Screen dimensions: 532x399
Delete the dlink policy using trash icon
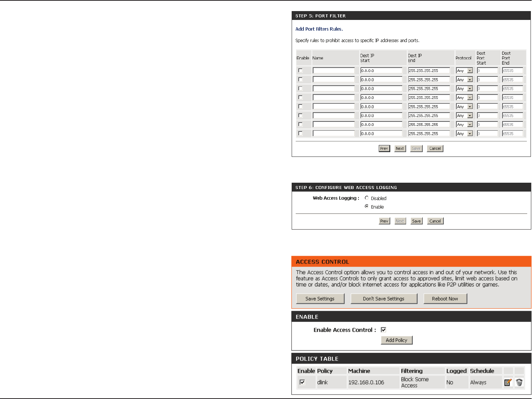point(519,382)
